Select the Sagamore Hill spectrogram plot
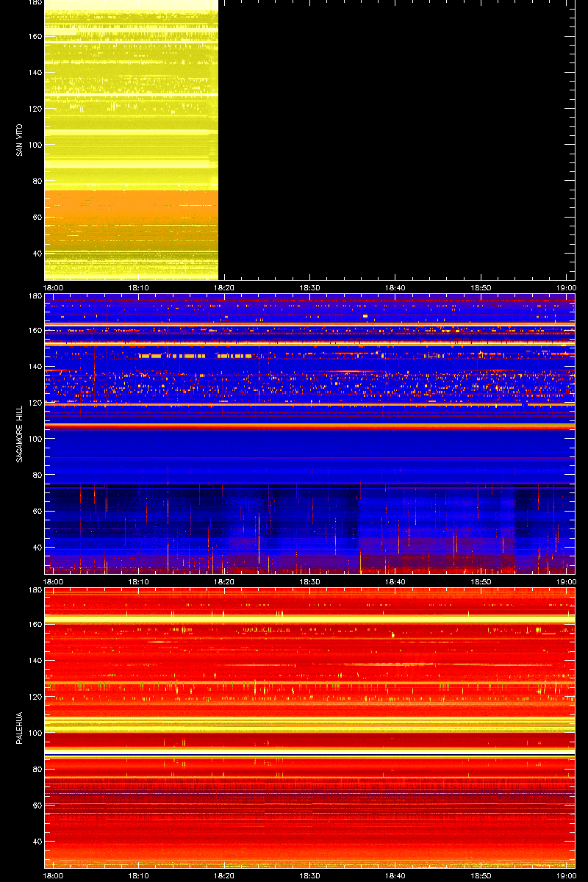 point(309,434)
